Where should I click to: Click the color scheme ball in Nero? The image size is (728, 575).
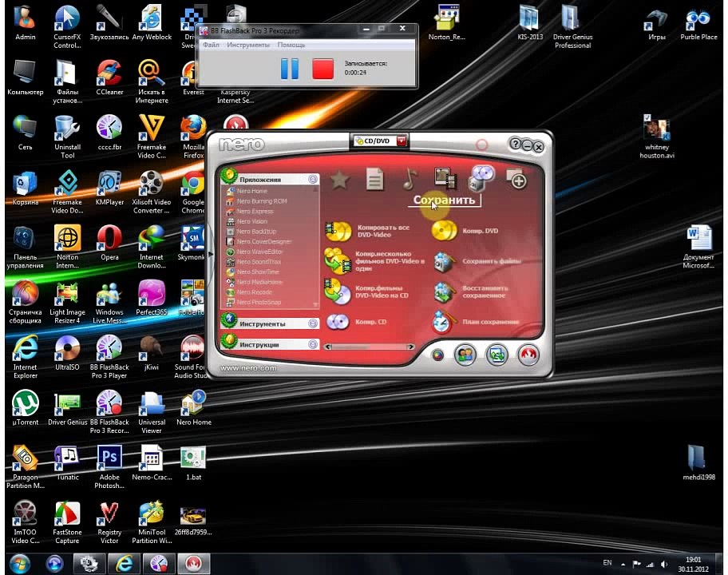click(437, 355)
